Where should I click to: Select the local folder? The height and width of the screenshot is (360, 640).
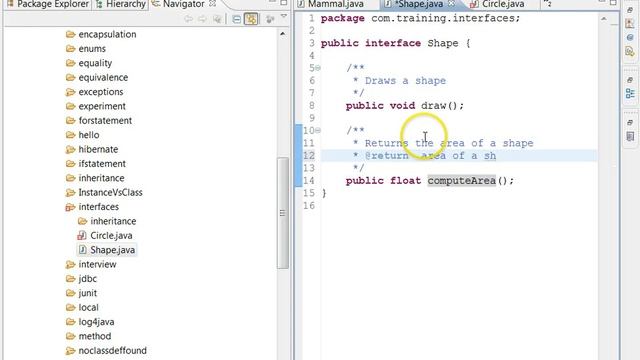point(88,307)
